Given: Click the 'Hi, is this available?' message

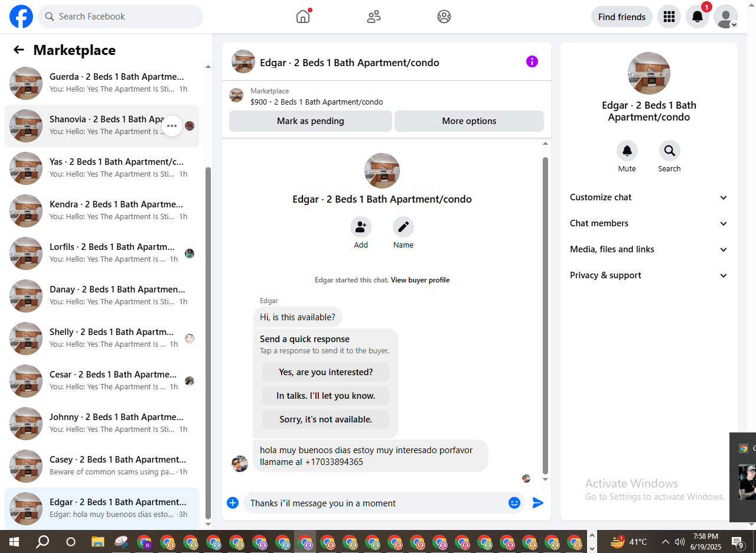Looking at the screenshot, I should pyautogui.click(x=298, y=317).
